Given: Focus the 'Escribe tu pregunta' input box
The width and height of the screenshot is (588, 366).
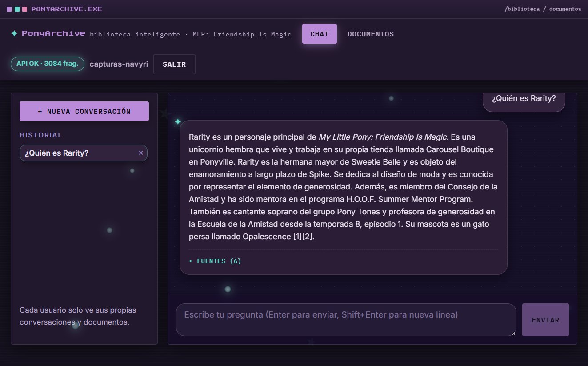Looking at the screenshot, I should coord(346,320).
